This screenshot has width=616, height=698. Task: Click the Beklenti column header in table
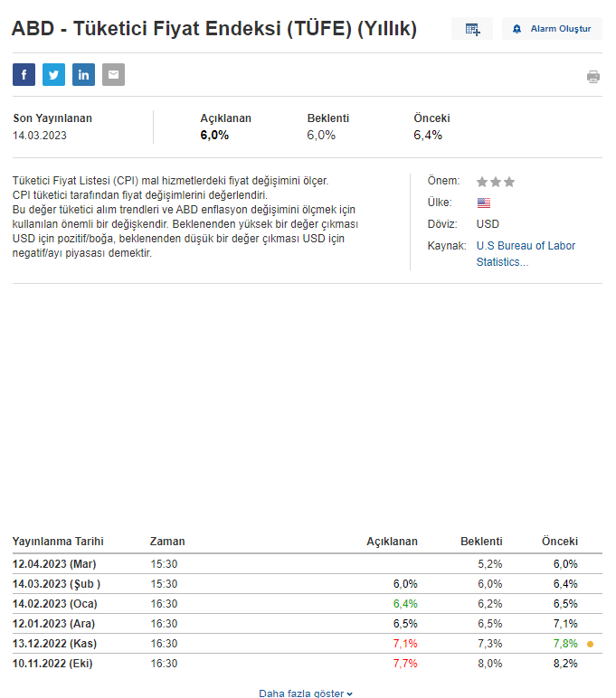481,542
